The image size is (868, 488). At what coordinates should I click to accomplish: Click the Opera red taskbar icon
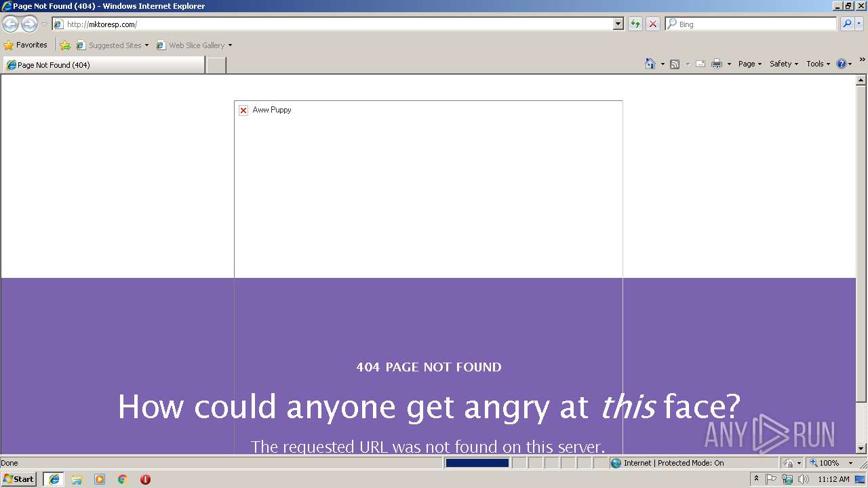pyautogui.click(x=145, y=479)
